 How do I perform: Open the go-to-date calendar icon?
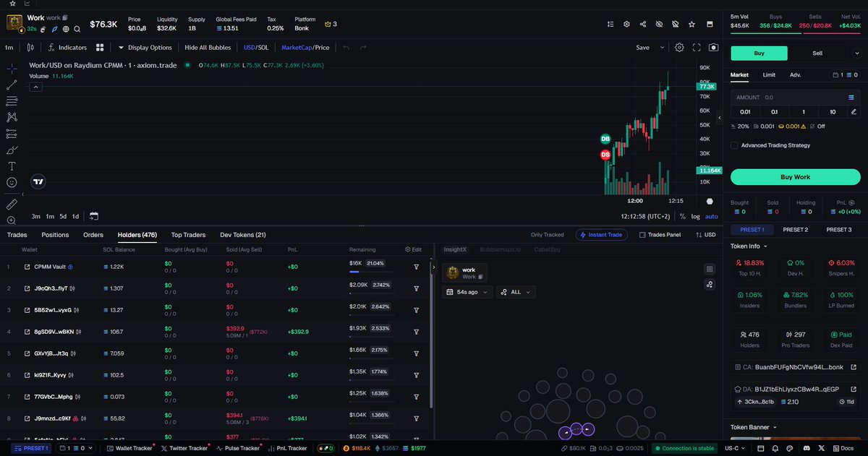pos(94,216)
